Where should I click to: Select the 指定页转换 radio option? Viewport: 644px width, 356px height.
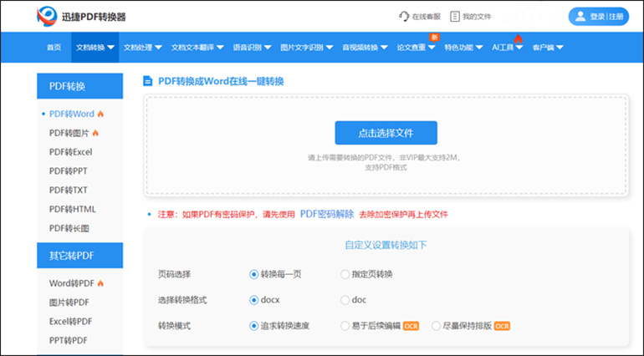pyautogui.click(x=345, y=274)
